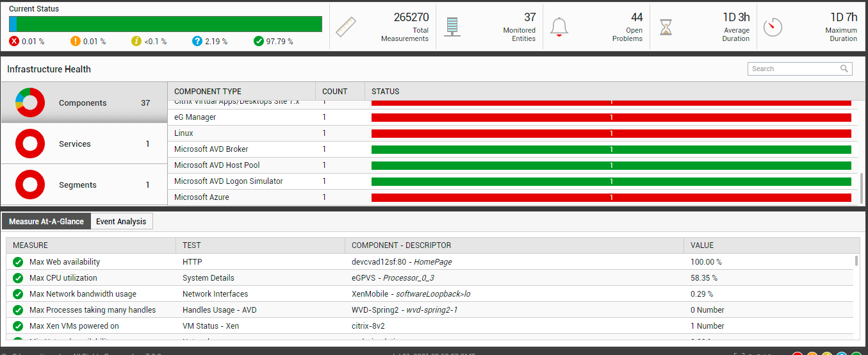This screenshot has width=868, height=355.
Task: Open the Linux component type
Action: coord(183,133)
